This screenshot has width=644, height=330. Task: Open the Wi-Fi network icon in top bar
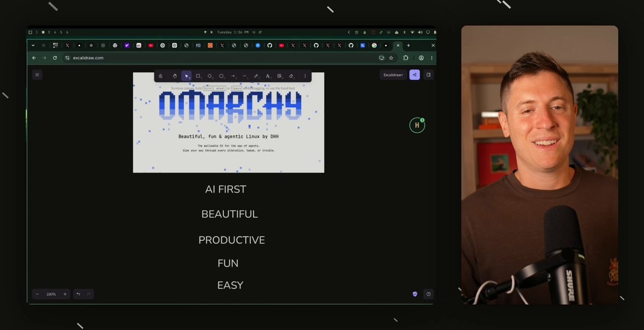point(412,32)
